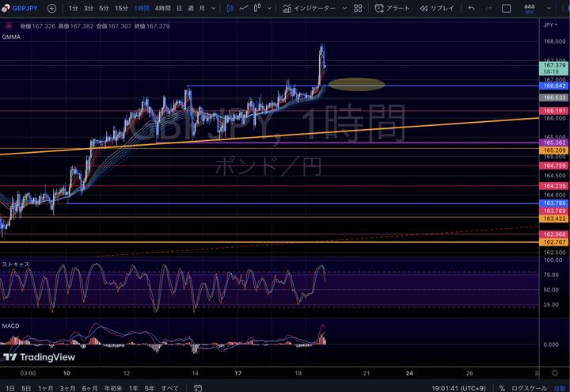
Task: Undo the last chart action
Action: pyautogui.click(x=472, y=8)
